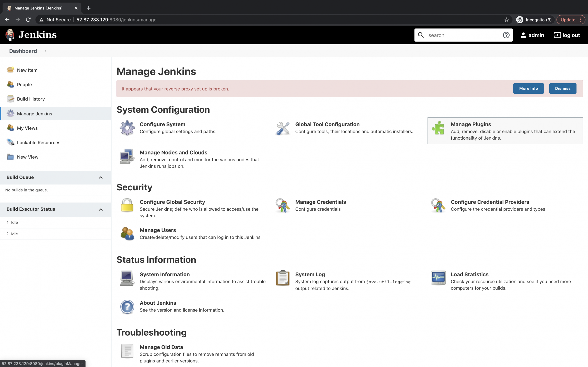Click the log out control

click(x=567, y=35)
